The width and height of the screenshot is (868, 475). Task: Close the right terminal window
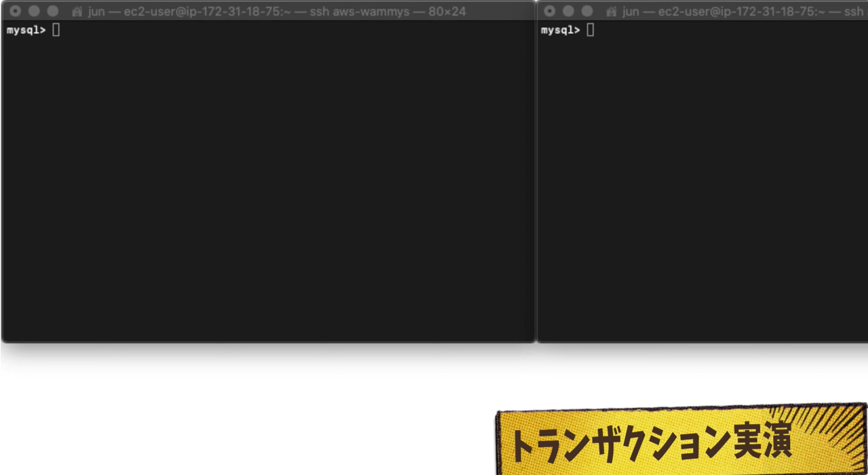(549, 12)
